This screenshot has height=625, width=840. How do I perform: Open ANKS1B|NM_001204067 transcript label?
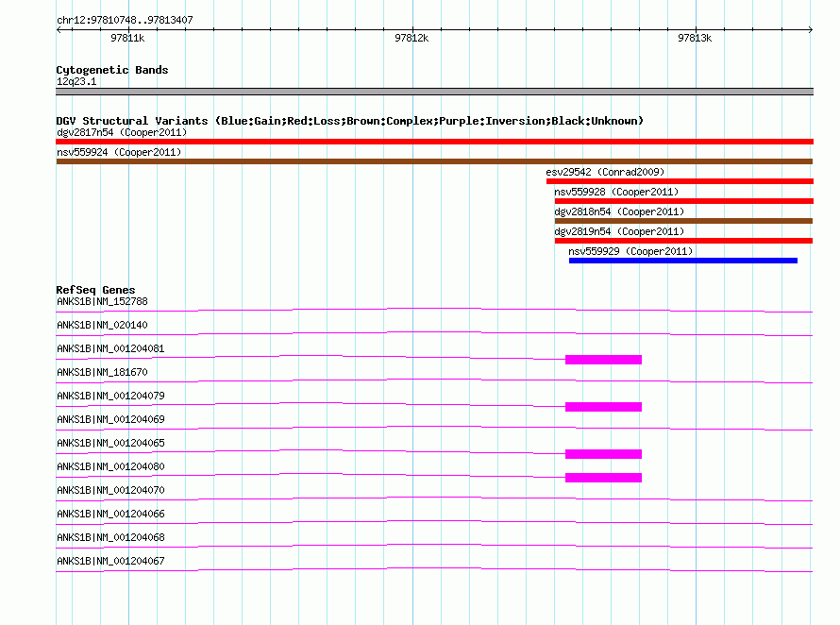110,561
